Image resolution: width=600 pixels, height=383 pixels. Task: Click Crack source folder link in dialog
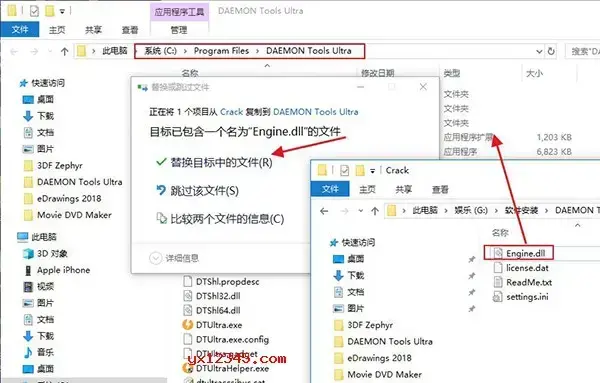(x=232, y=112)
